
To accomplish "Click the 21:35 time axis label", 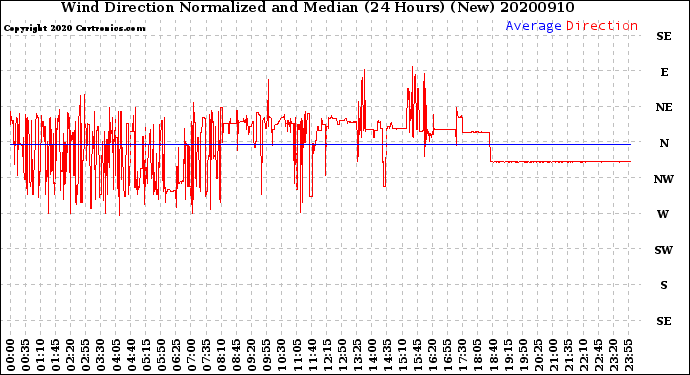I will (568, 355).
